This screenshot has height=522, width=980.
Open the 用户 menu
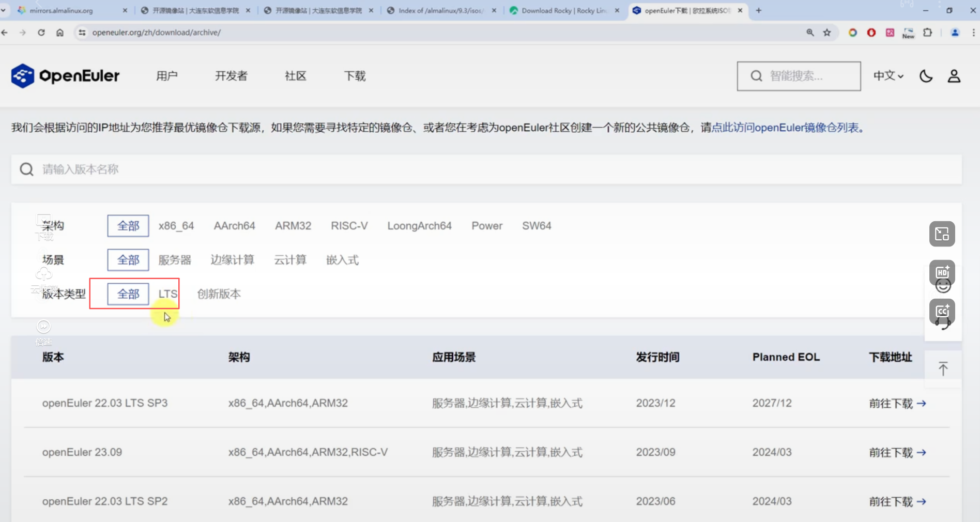coord(167,76)
